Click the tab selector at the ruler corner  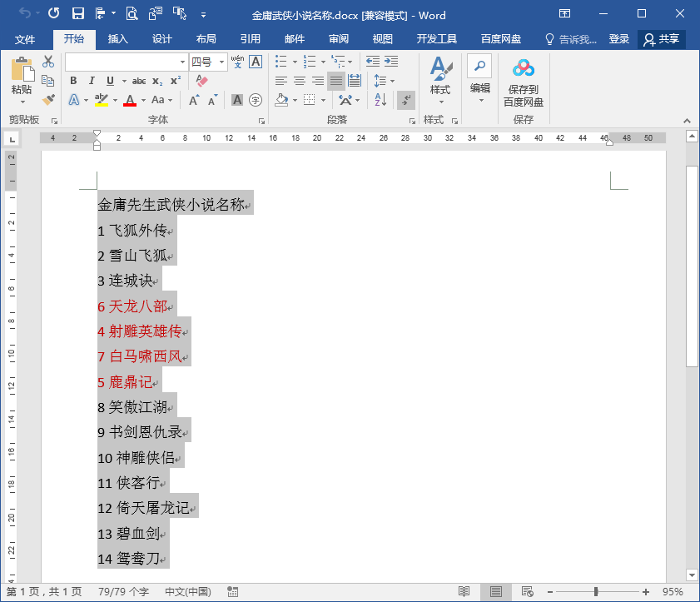pyautogui.click(x=12, y=139)
